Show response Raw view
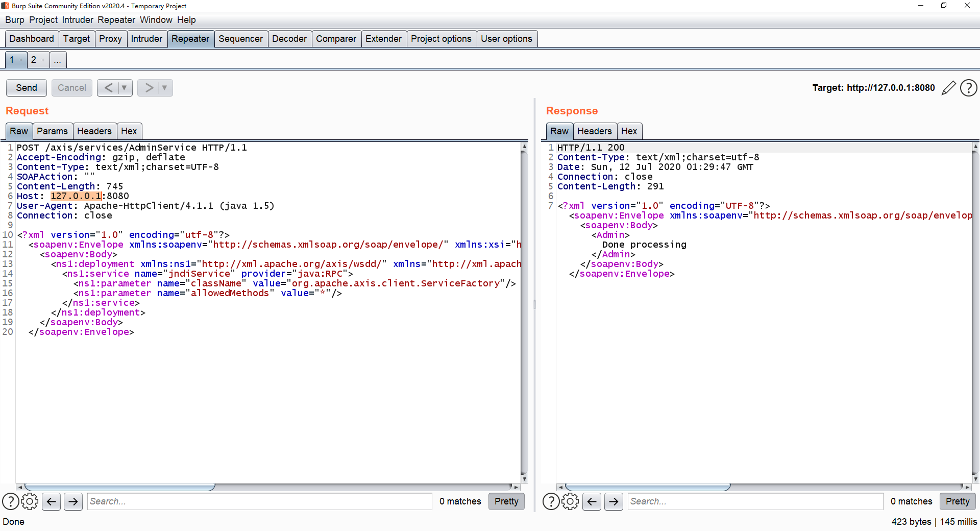 [x=559, y=131]
